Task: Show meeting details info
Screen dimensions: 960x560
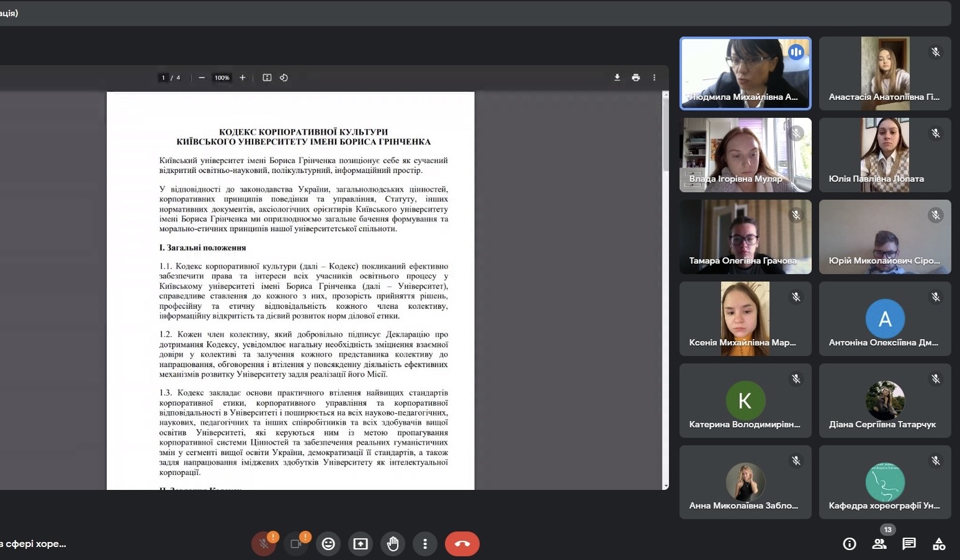Action: (850, 544)
